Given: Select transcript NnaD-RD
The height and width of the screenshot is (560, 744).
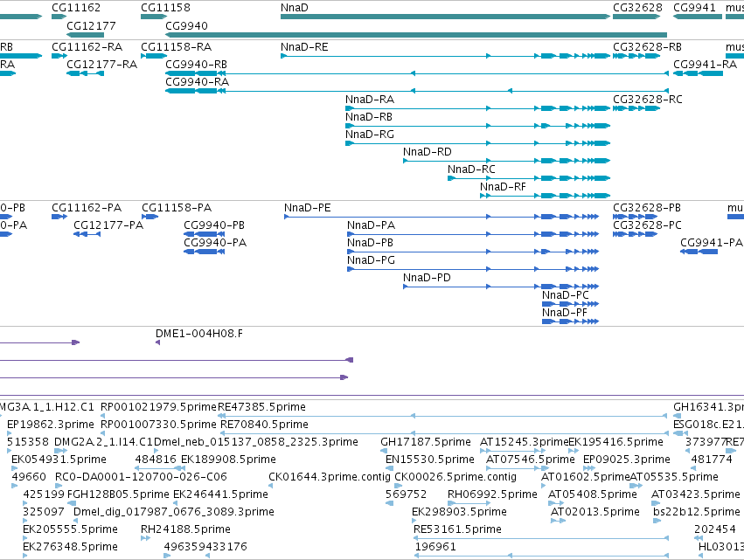Looking at the screenshot, I should tap(506, 161).
